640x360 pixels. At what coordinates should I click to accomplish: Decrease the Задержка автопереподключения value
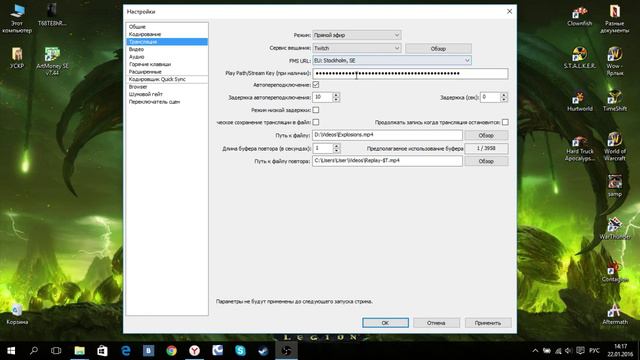336,100
